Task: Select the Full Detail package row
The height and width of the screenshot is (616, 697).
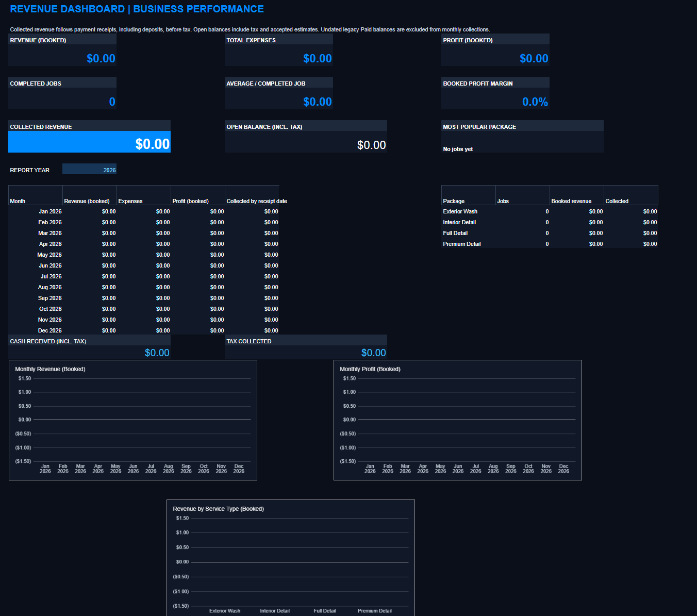Action: tap(550, 233)
